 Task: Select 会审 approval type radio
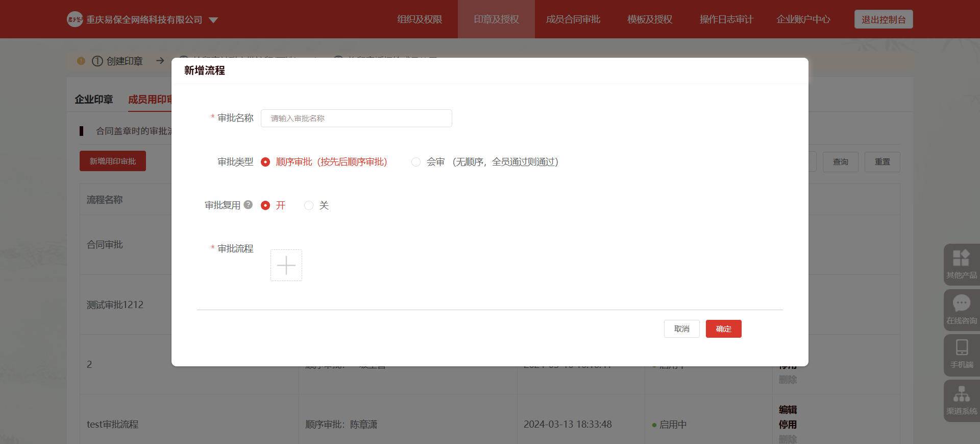pyautogui.click(x=416, y=162)
